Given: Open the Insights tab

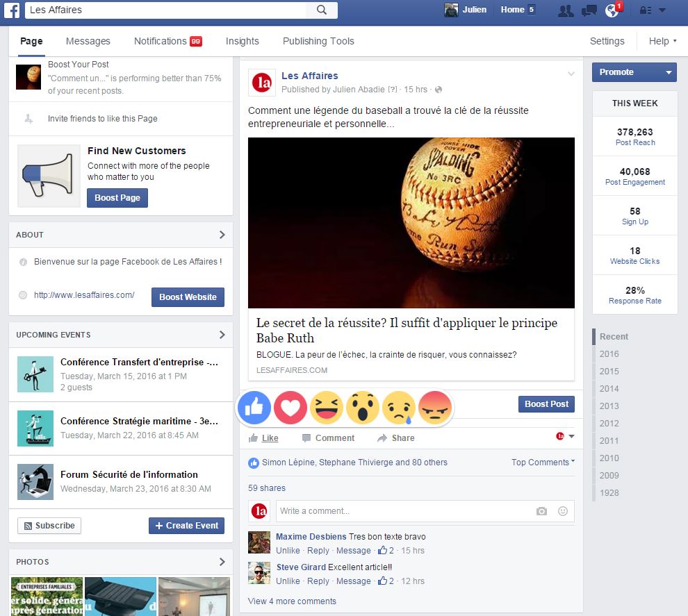Looking at the screenshot, I should point(243,41).
